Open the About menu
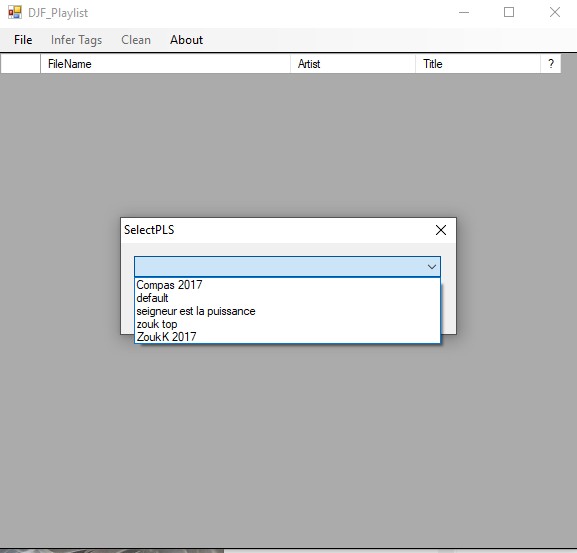This screenshot has width=577, height=553. 186,40
